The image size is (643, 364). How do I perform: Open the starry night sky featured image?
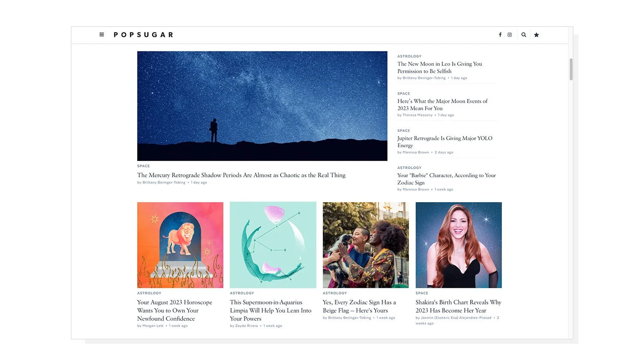coord(262,106)
